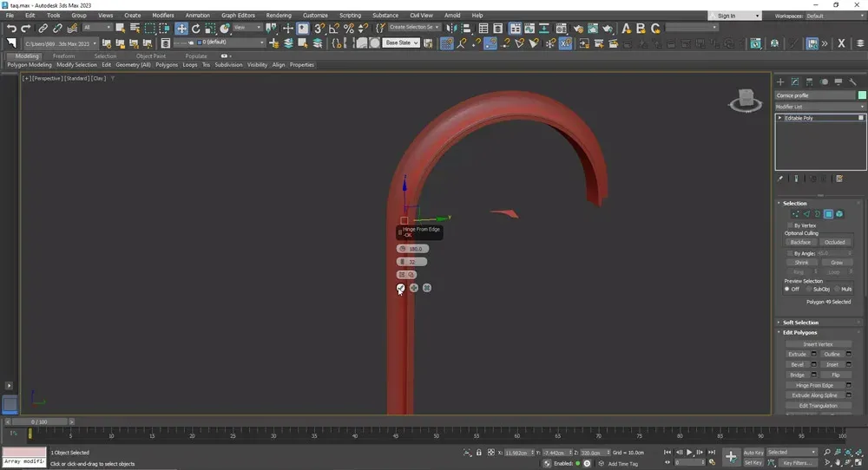Choose the Select Object tool
Image resolution: width=868 pixels, height=470 pixels.
(120, 29)
